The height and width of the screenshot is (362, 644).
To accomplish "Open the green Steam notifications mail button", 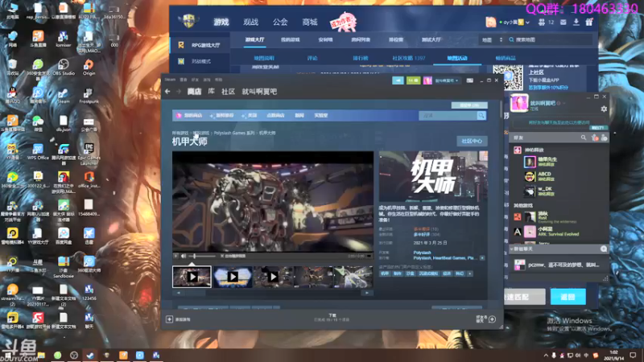I will point(413,80).
